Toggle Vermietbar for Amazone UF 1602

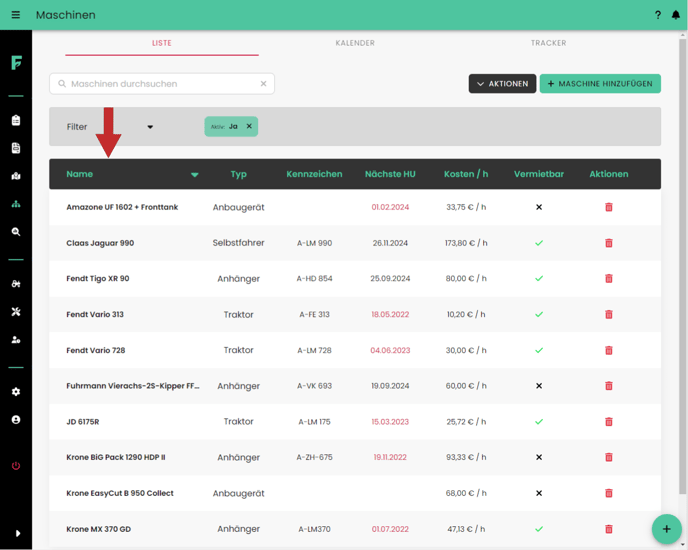pos(539,207)
